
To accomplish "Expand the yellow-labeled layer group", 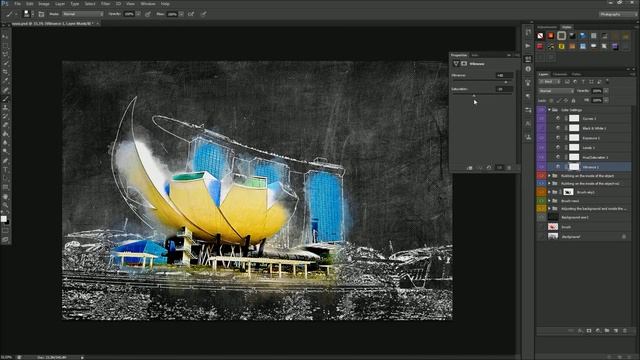I will tap(549, 209).
